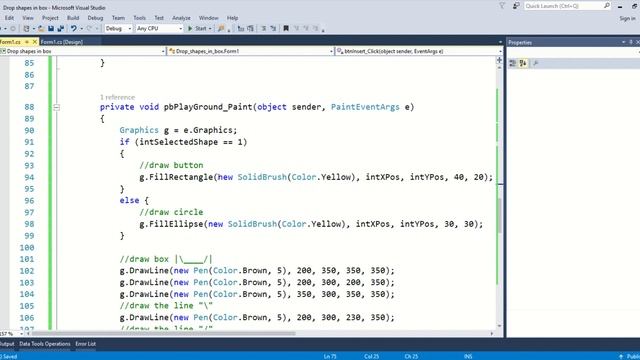Image resolution: width=640 pixels, height=360 pixels.
Task: Toggle the bookmark icon in toolbar
Action: point(286,29)
